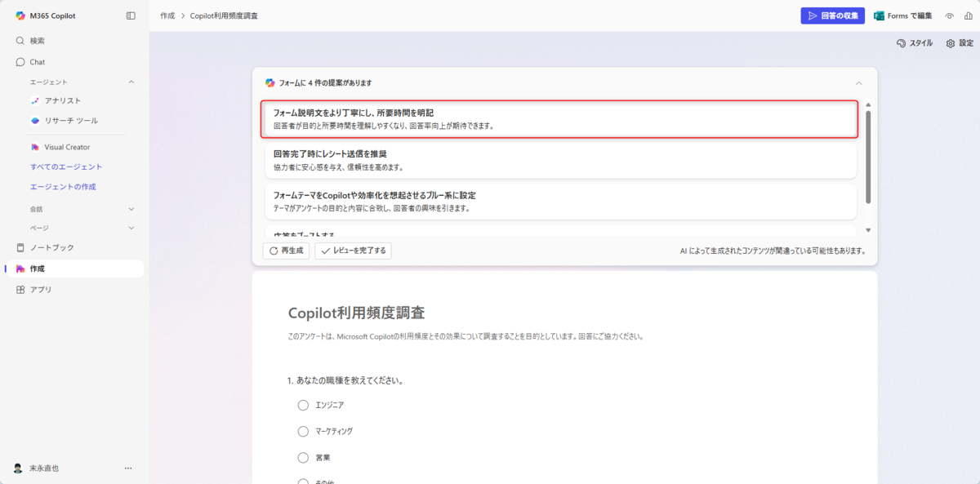Select the フォーム説明文をより丁寧にし suggestion
This screenshot has width=980, height=484.
pyautogui.click(x=559, y=119)
